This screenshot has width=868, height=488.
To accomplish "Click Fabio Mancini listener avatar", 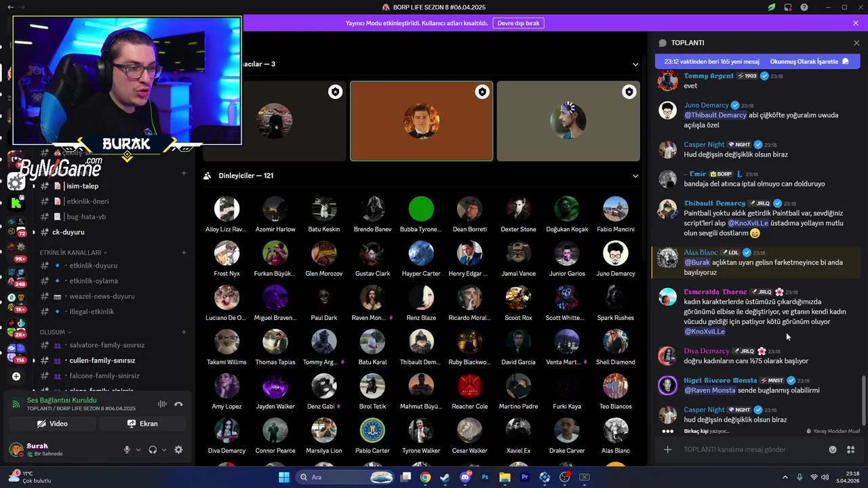I will 616,209.
